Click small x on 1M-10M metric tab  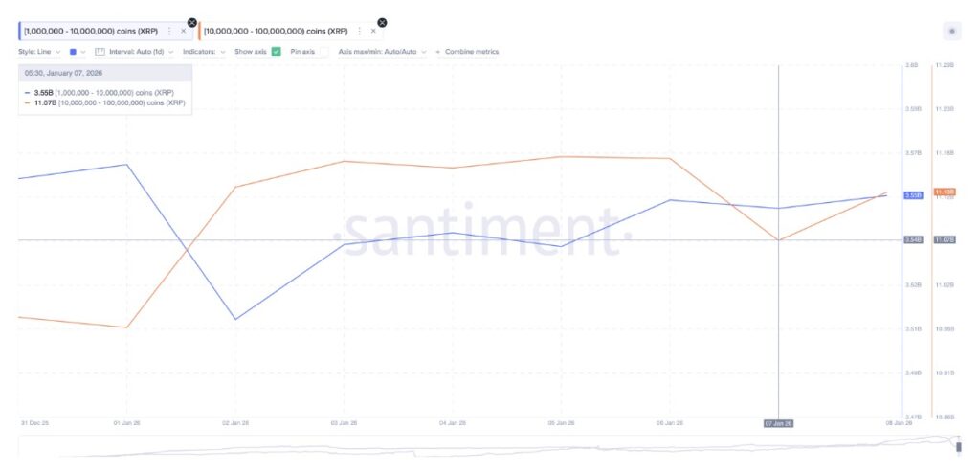click(183, 31)
